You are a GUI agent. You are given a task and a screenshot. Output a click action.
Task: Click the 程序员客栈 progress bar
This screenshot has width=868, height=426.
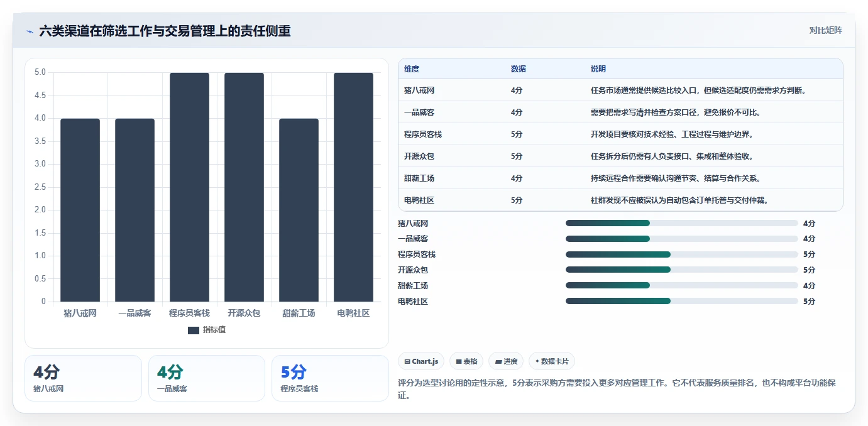tap(682, 254)
